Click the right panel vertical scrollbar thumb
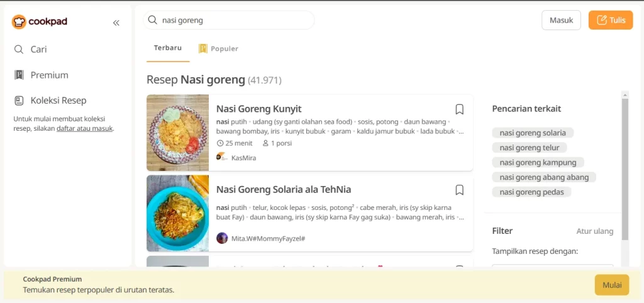Viewport: 644px width, 303px height. click(x=625, y=169)
